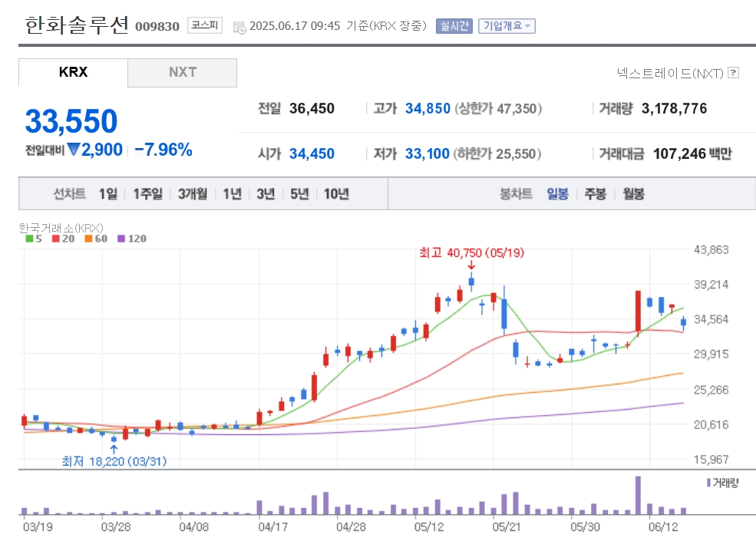Screen dimensions: 756x544
Task: Click the green 5-day moving average swatch
Action: tap(29, 239)
